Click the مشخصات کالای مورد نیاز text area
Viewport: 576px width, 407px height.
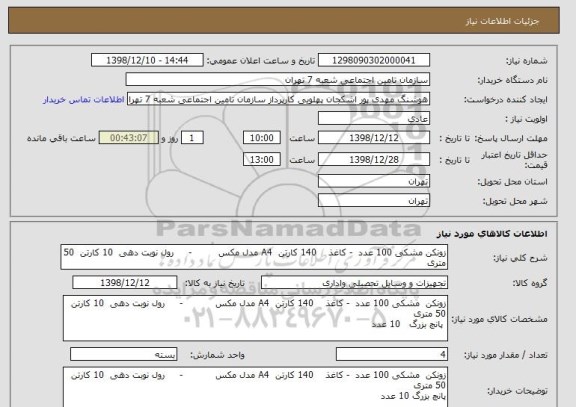pyautogui.click(x=255, y=318)
